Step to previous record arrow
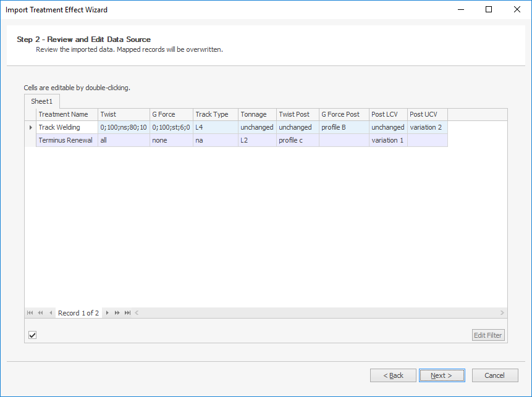Screen dimensions: 532x397 (51, 312)
